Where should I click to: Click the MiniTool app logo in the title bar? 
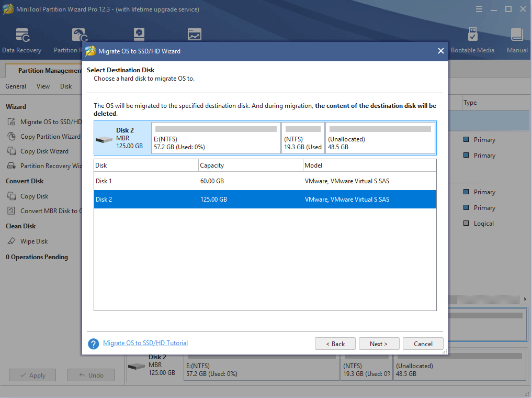pos(8,9)
